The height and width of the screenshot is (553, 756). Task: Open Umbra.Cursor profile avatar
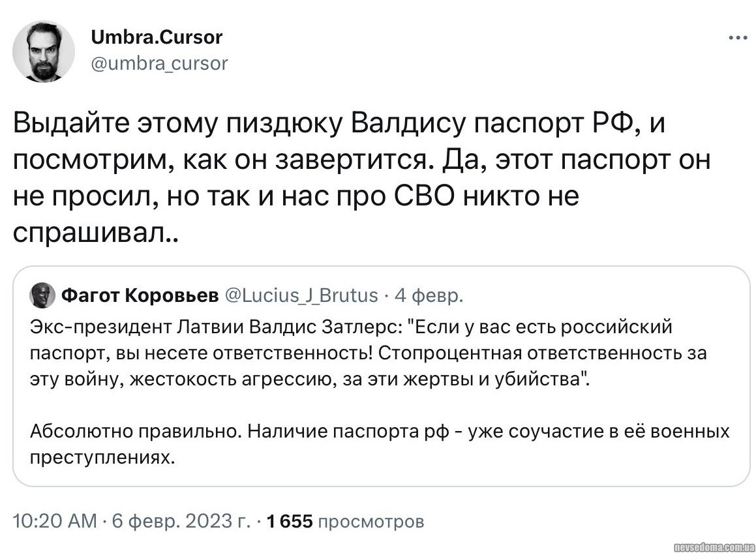coord(44,51)
